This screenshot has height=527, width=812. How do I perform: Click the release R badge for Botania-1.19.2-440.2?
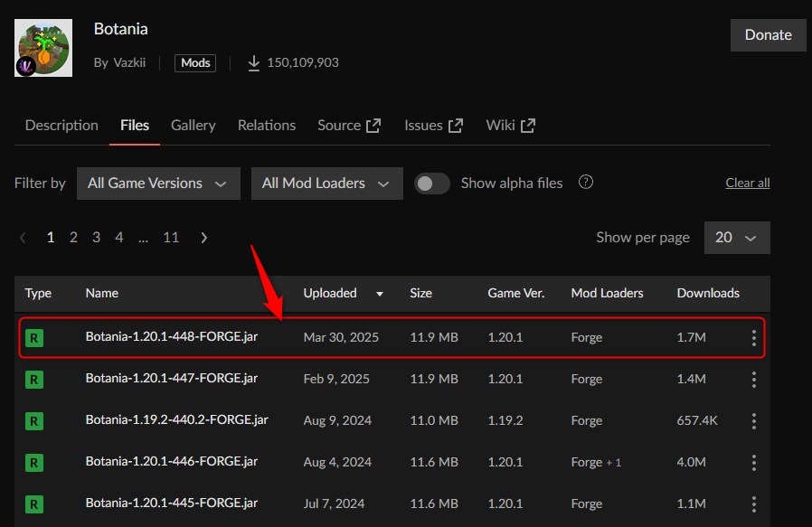point(34,421)
